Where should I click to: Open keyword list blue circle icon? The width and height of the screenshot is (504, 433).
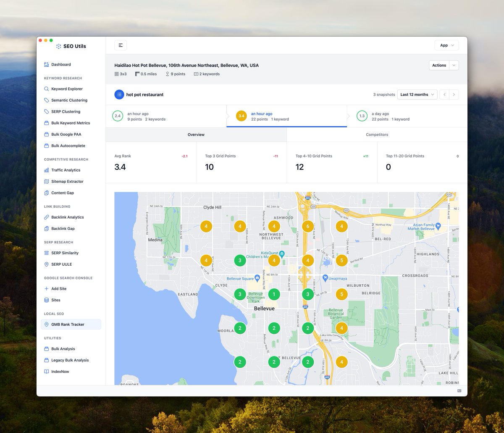click(119, 95)
